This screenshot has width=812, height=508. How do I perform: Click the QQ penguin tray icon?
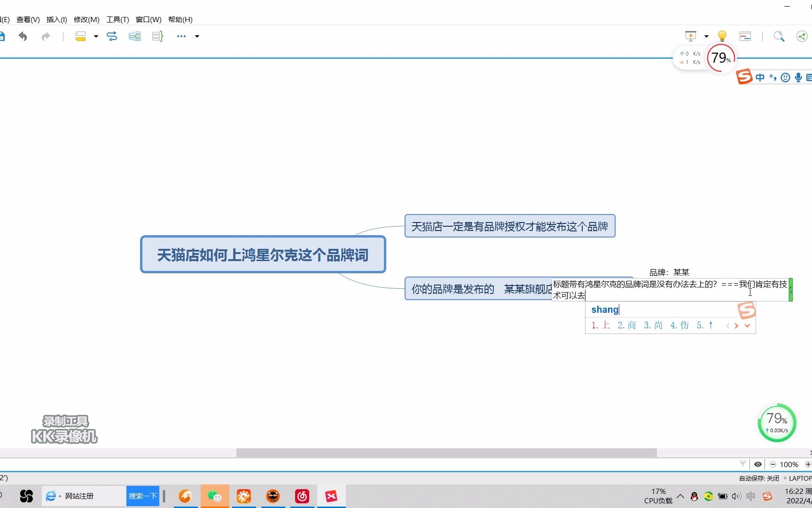point(695,496)
